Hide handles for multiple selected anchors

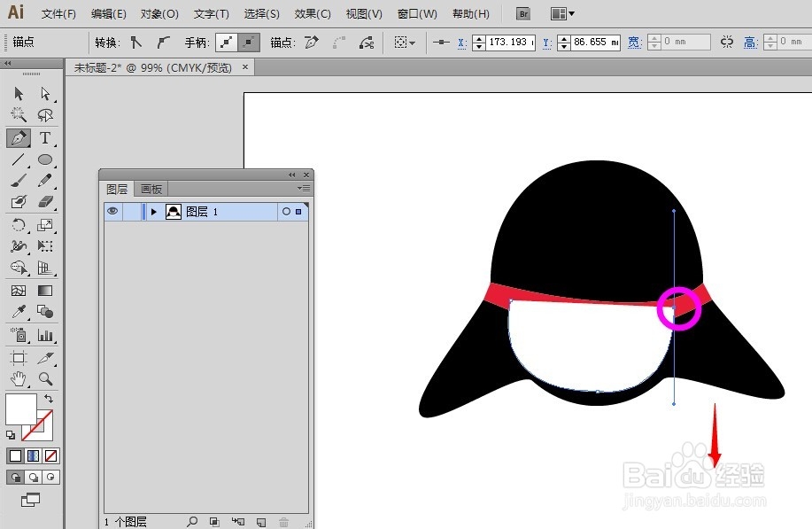coord(249,43)
